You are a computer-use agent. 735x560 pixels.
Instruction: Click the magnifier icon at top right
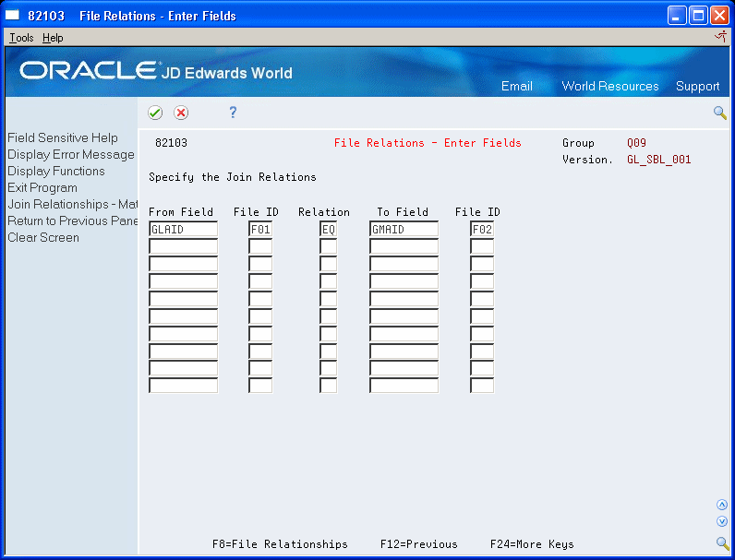coord(720,113)
